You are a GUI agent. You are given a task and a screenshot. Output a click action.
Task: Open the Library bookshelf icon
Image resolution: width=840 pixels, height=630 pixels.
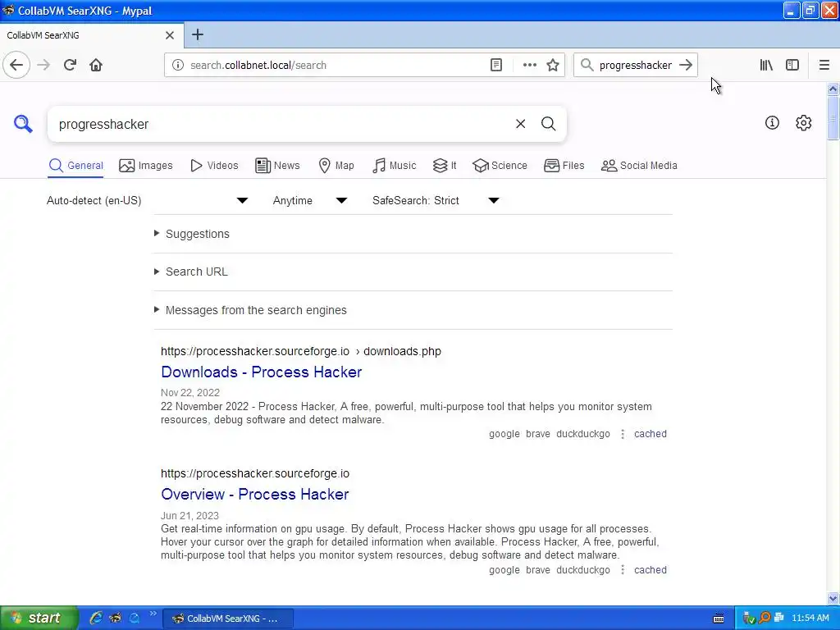pyautogui.click(x=766, y=66)
